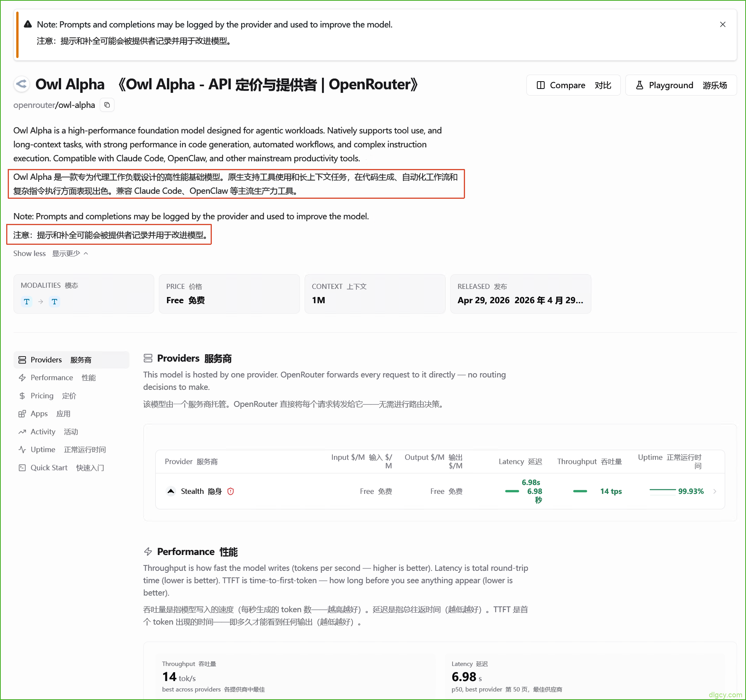746x700 pixels.
Task: Click the Free price card
Action: (x=229, y=294)
